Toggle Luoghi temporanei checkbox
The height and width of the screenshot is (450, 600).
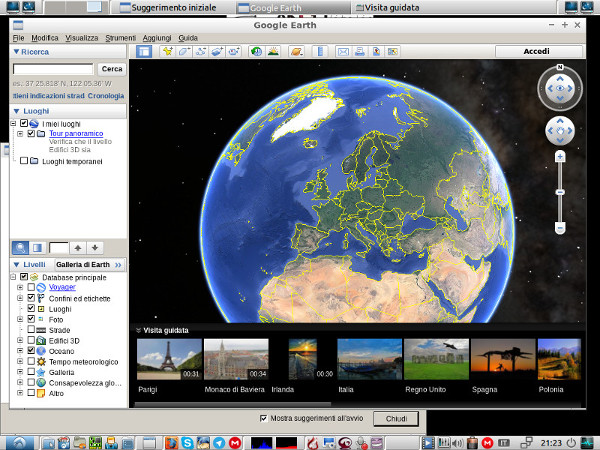[24, 161]
